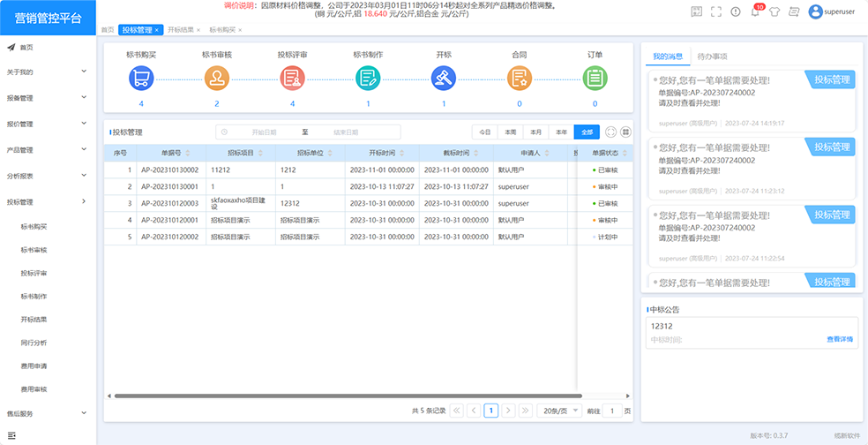Screen dimensions: 868x445
Task: Open 标书审核 in sidebar submenu
Action: 34,250
